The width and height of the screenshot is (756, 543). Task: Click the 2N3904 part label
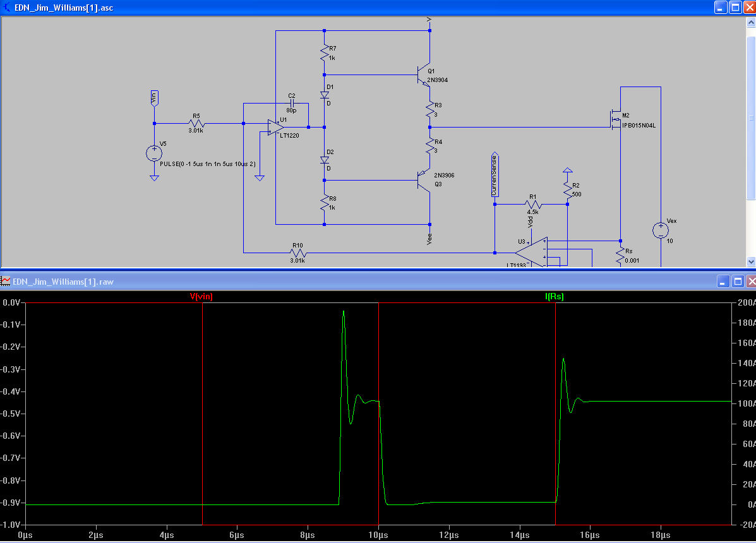437,80
